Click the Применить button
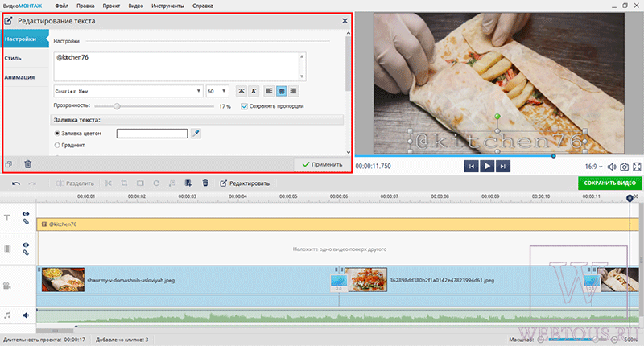The height and width of the screenshot is (346, 644). (x=323, y=164)
